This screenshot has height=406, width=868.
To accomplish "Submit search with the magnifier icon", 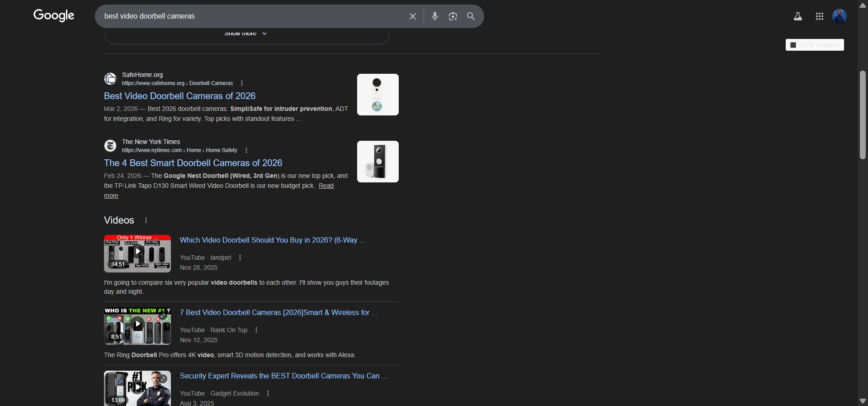I will coord(471,16).
